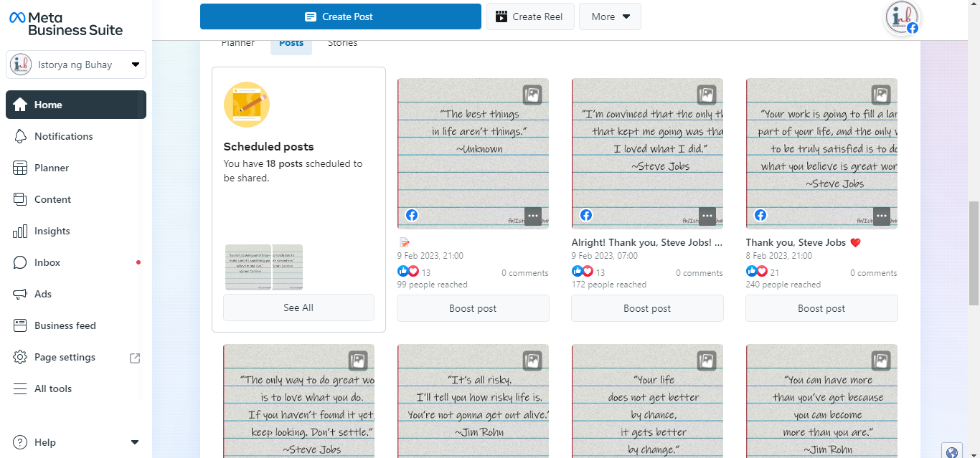This screenshot has height=458, width=980.
Task: Click "Alright! Thank you, Steve Jobs!" caption
Action: [647, 242]
